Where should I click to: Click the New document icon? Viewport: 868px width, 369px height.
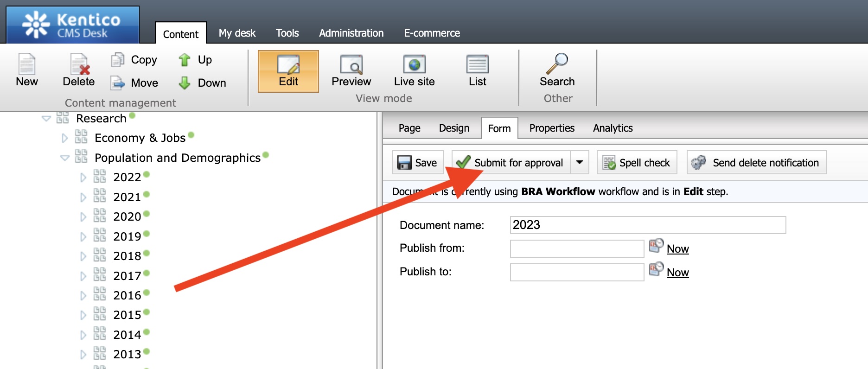click(26, 65)
